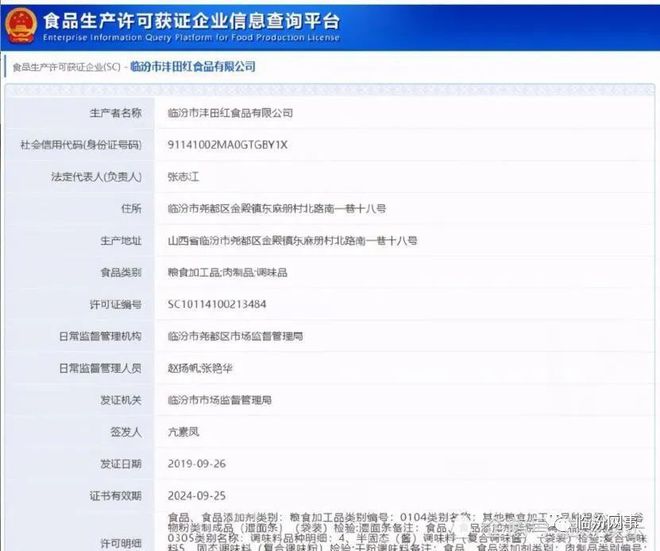660x551 pixels.
Task: Select food category value 粮食加工品;肉制品;调味品
Action: 227,272
